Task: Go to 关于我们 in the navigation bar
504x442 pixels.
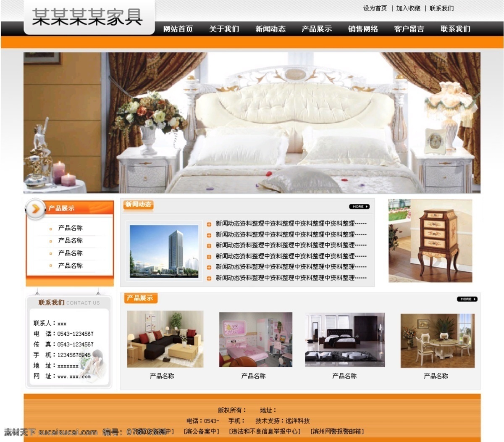Action: point(224,29)
